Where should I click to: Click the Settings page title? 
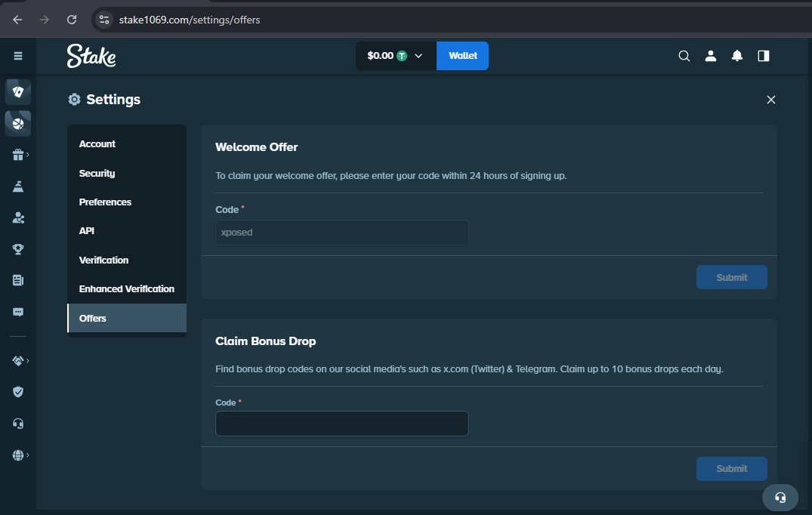click(x=113, y=100)
